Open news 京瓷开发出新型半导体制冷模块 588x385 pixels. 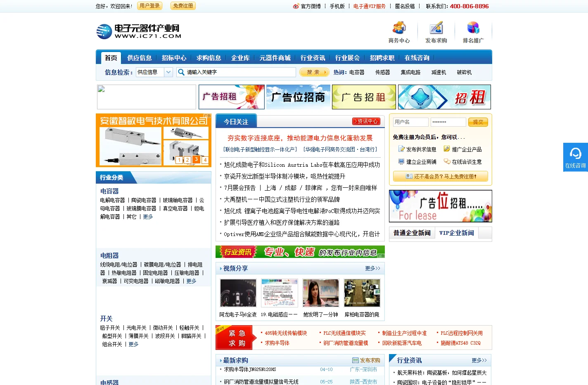[285, 176]
